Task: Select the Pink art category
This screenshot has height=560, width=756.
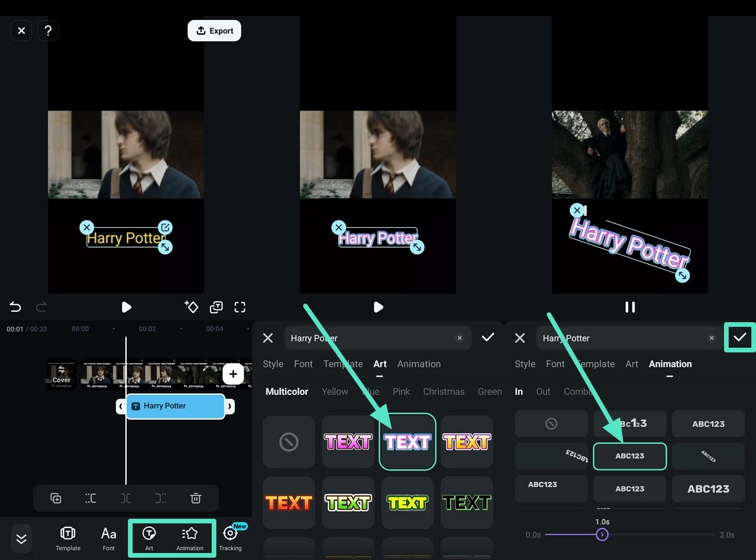Action: (x=401, y=392)
